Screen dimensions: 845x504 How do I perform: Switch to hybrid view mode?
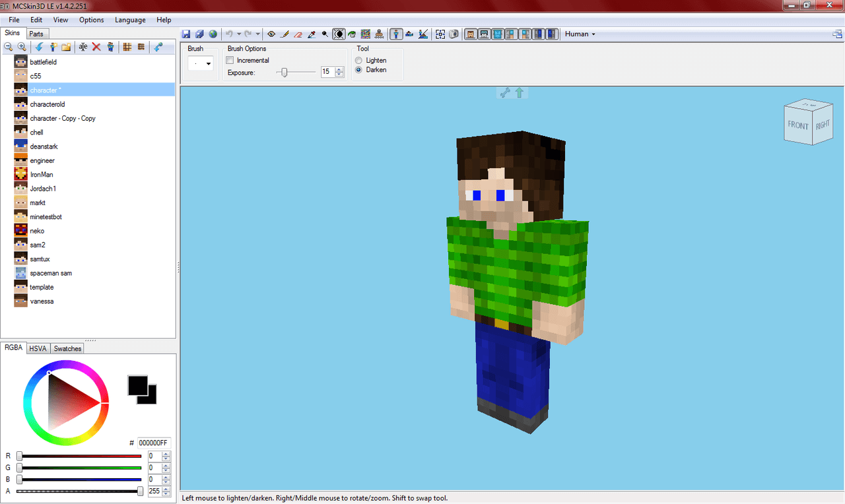click(423, 34)
